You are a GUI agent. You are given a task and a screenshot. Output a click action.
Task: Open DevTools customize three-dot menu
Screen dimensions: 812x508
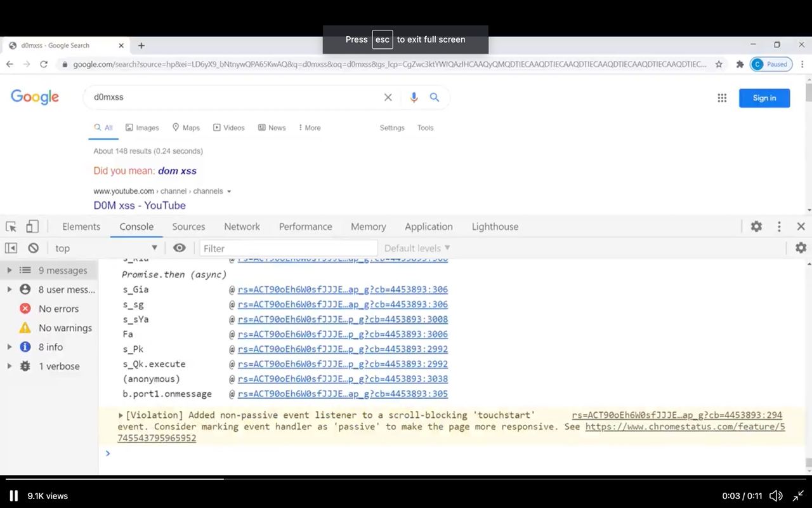[x=780, y=227]
